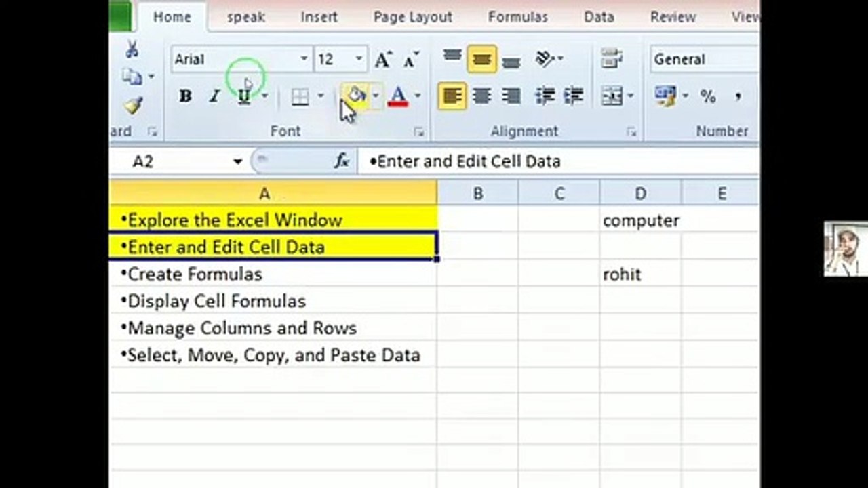
Task: Select column A header
Action: [273, 193]
